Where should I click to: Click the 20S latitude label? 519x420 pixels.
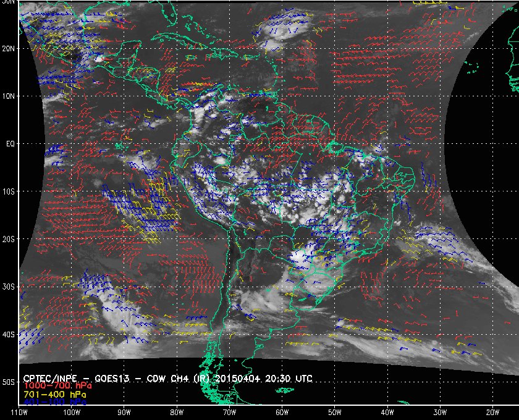pos(8,239)
